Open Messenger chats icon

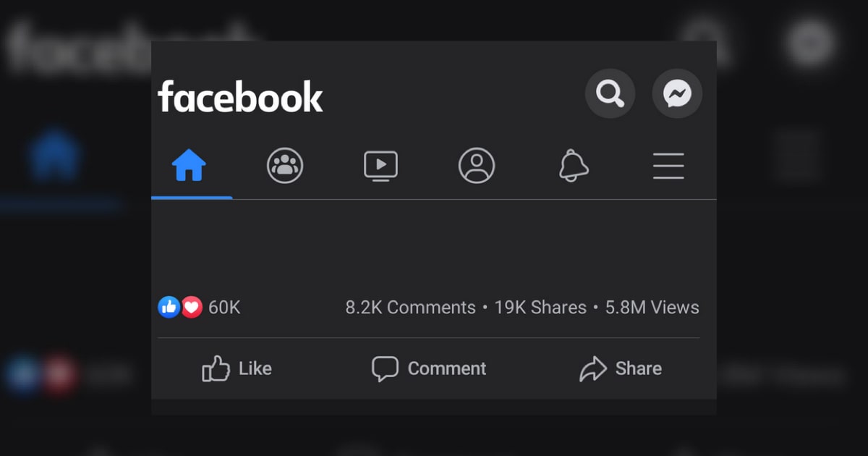pos(677,93)
